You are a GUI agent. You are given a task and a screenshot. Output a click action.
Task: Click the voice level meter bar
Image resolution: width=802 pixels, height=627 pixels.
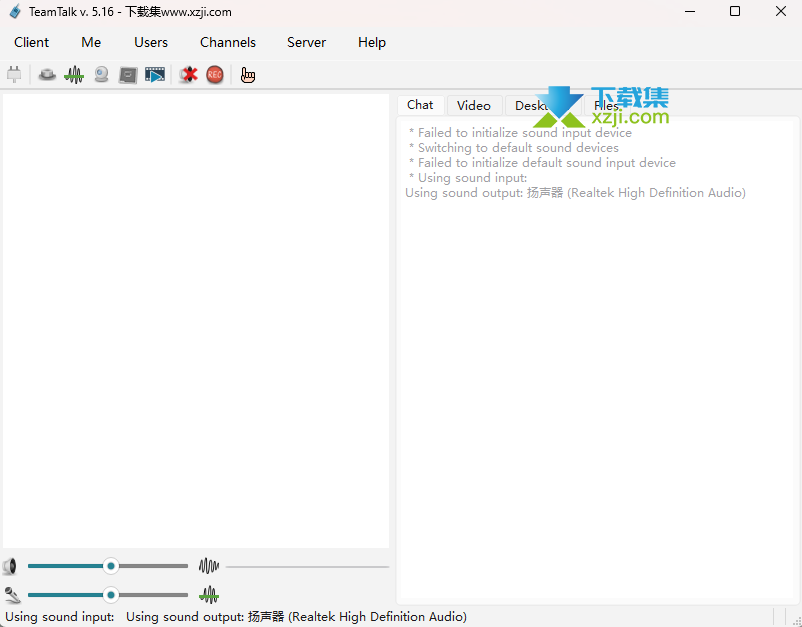point(307,567)
